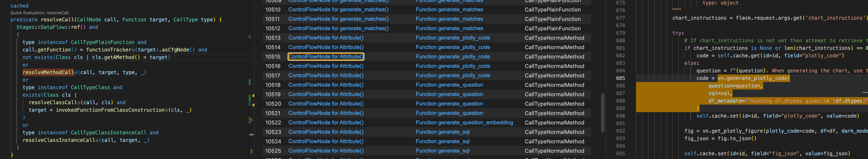Open Function generate_plotly_code link in row 10513
Viewport: 868px width, 159px height.
pyautogui.click(x=453, y=38)
